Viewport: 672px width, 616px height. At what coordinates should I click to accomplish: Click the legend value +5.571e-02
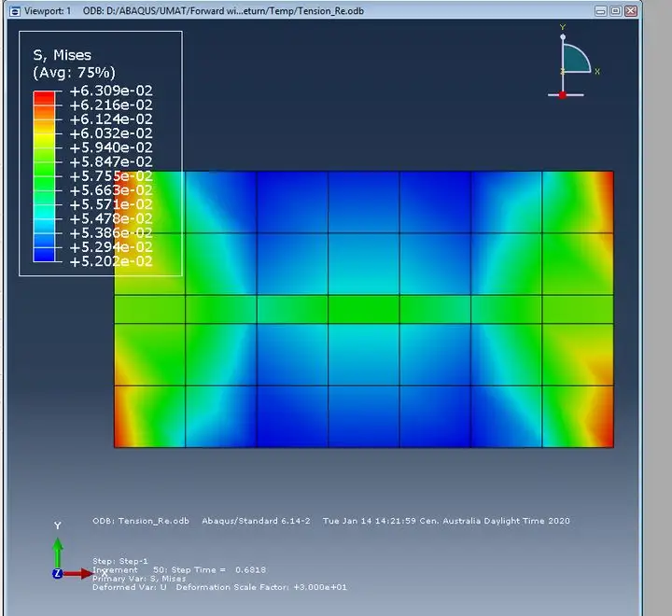[111, 204]
